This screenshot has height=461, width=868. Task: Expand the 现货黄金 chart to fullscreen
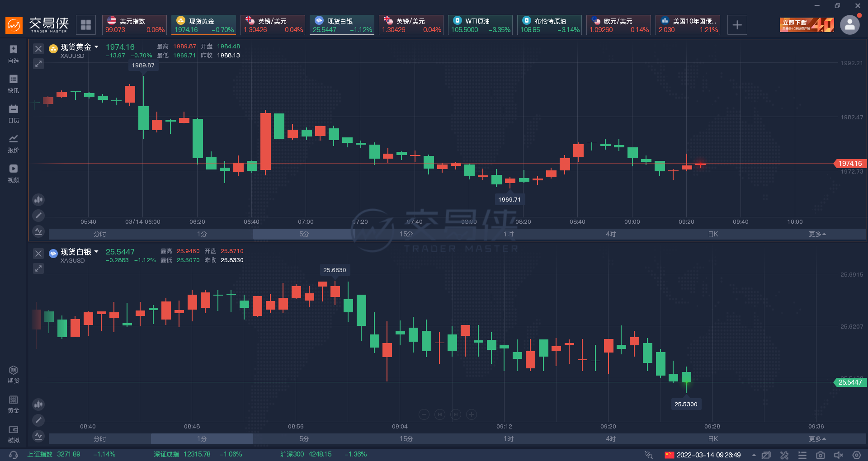38,64
